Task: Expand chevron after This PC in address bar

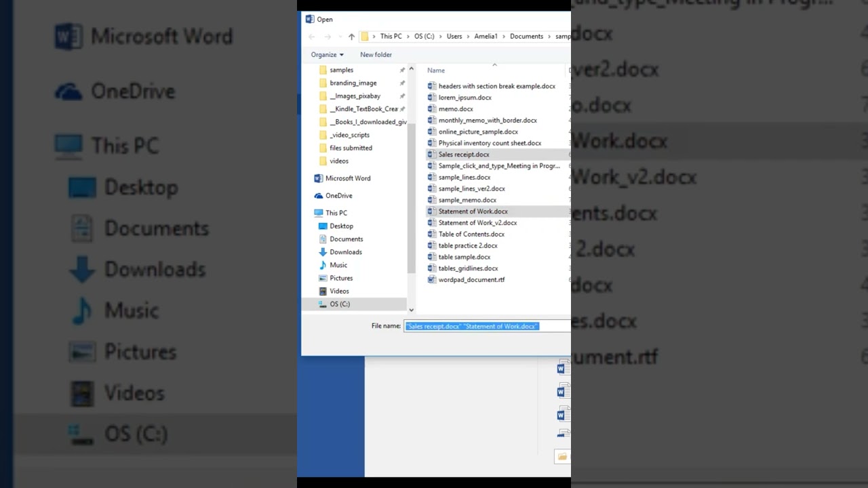Action: click(409, 37)
